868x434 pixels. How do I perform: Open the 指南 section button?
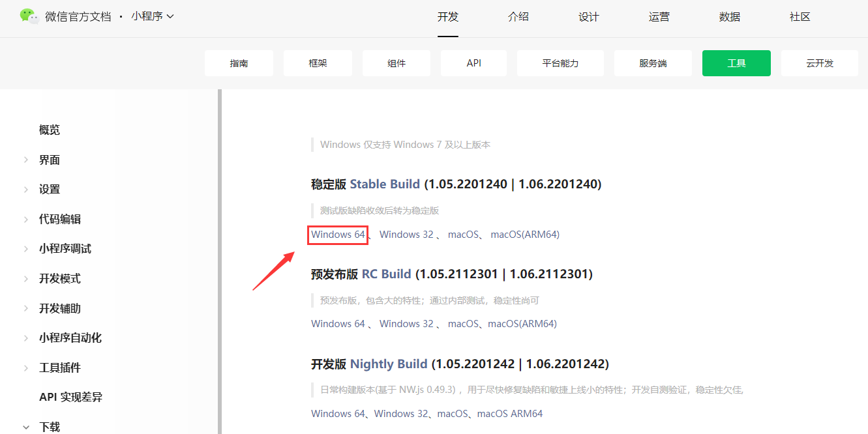tap(239, 63)
